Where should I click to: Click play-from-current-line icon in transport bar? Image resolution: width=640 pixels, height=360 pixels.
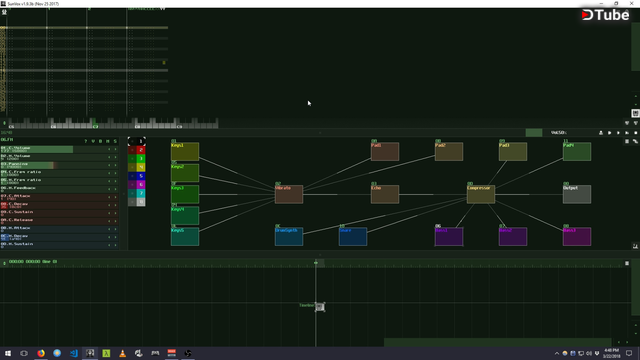(x=618, y=133)
